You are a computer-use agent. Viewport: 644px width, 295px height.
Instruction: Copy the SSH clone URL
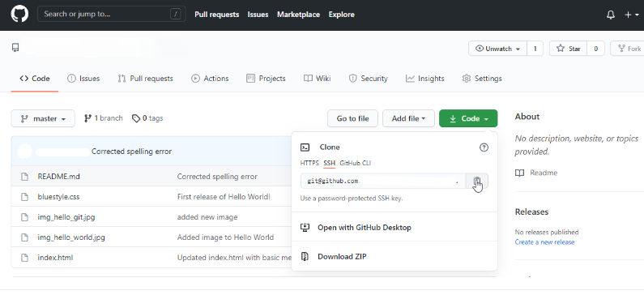click(x=477, y=181)
